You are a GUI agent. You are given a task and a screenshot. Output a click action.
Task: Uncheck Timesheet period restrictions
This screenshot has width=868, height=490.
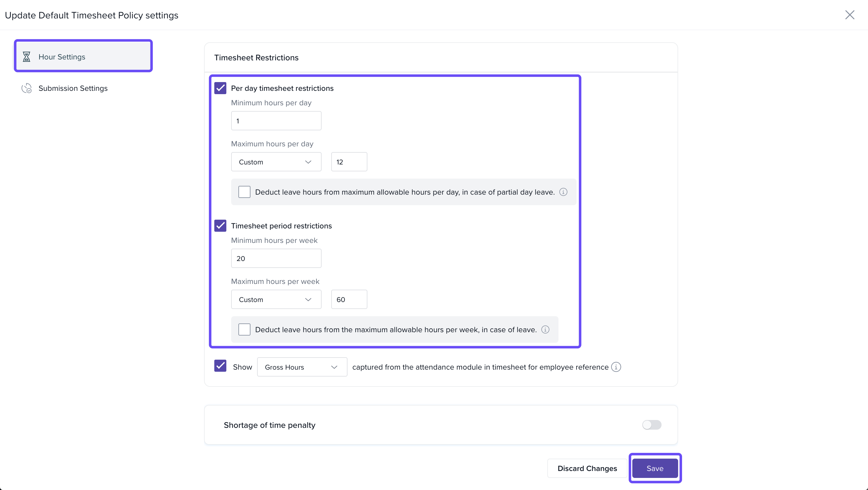(220, 226)
